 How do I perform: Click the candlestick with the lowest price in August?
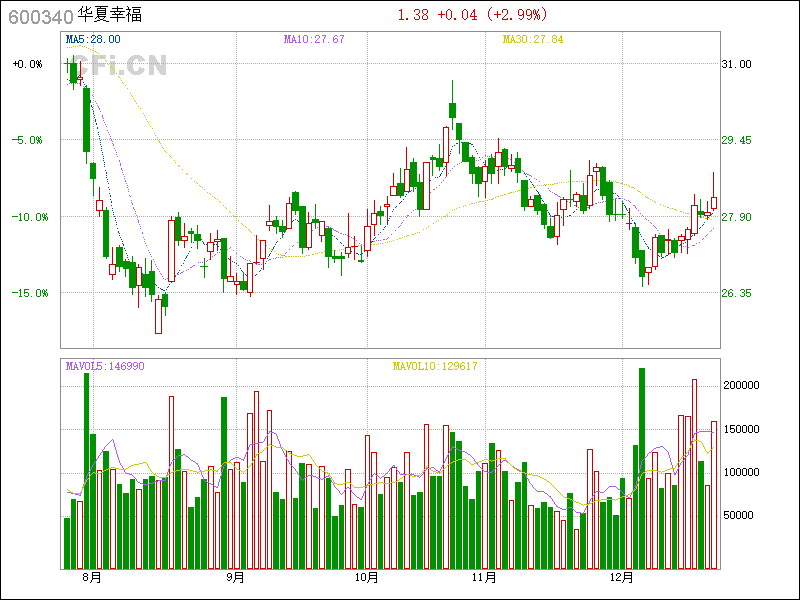click(x=159, y=314)
